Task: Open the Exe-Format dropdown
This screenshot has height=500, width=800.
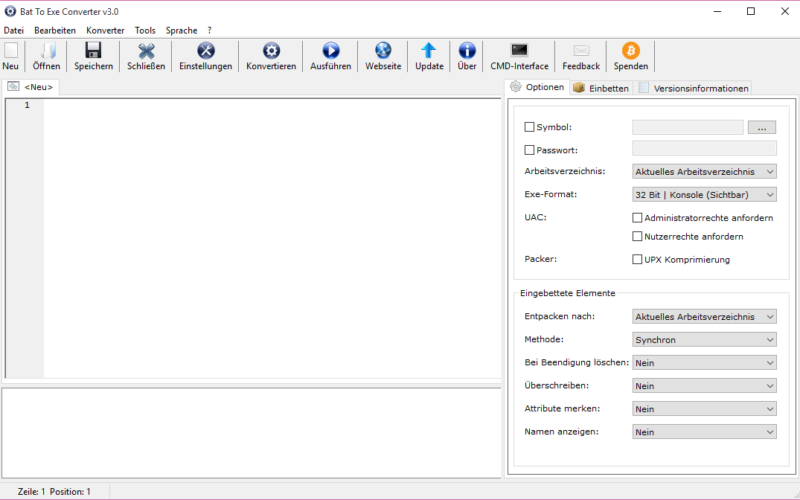Action: 704,194
